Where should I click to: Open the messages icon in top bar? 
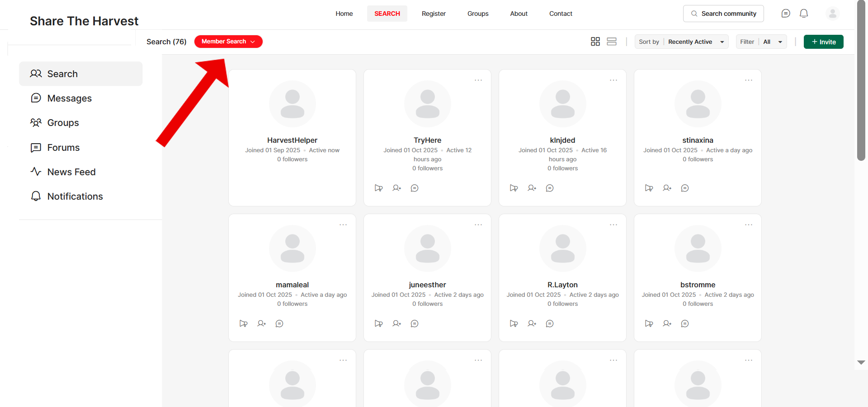(785, 14)
